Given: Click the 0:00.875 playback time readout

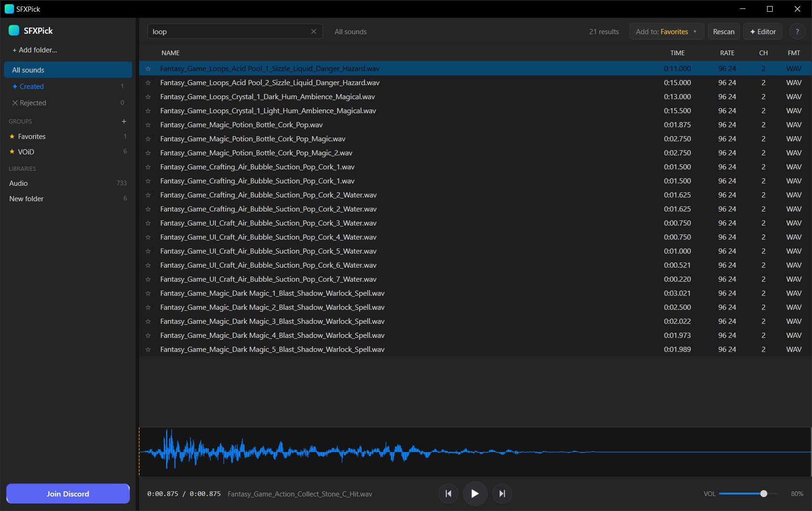Looking at the screenshot, I should pyautogui.click(x=184, y=494).
